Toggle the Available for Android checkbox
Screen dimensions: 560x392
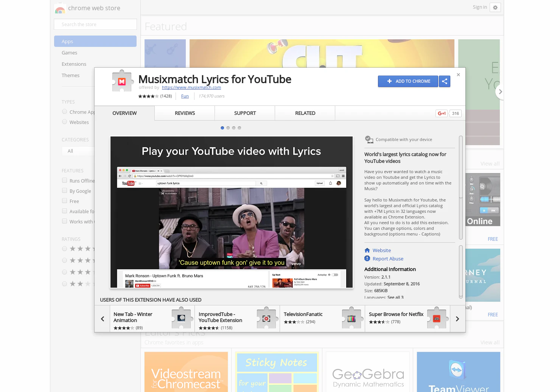(x=65, y=211)
